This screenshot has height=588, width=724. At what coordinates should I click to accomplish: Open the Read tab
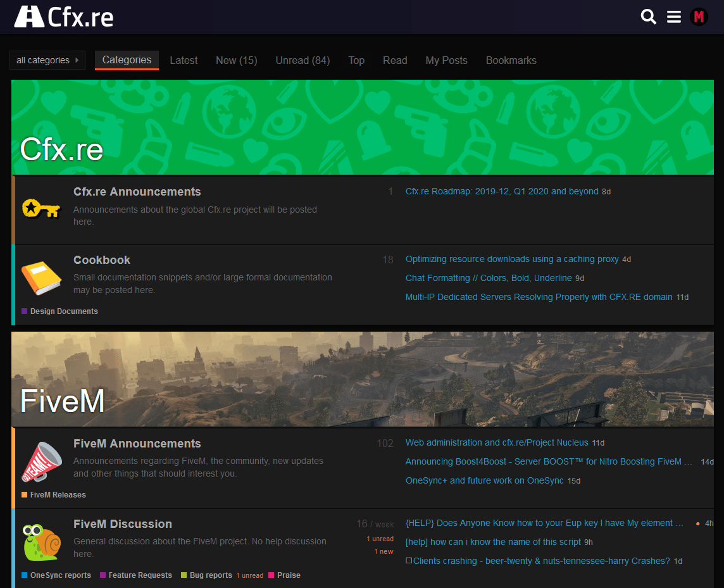[x=395, y=61]
